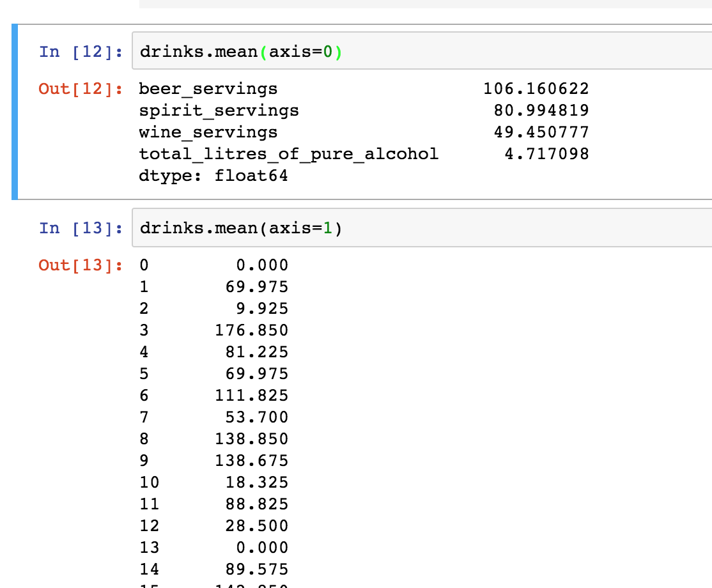
Task: Click the row 3 value 176.850
Action: pos(252,330)
